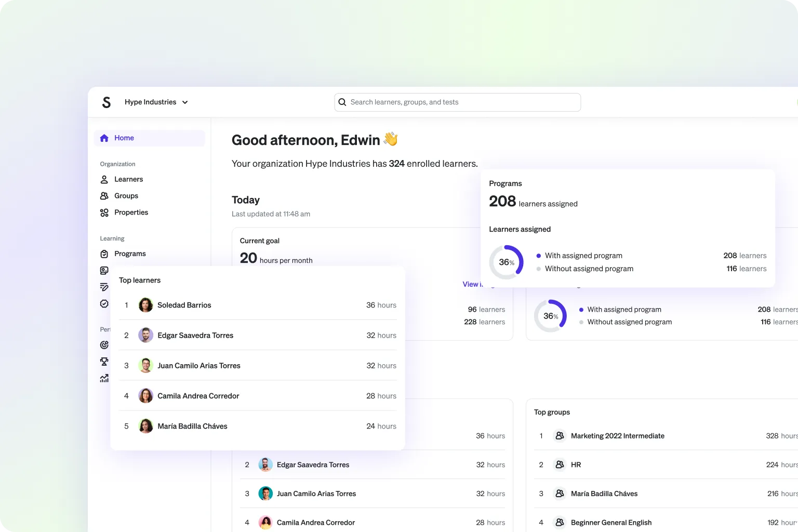Click the magnifier icon in the search bar

click(342, 102)
